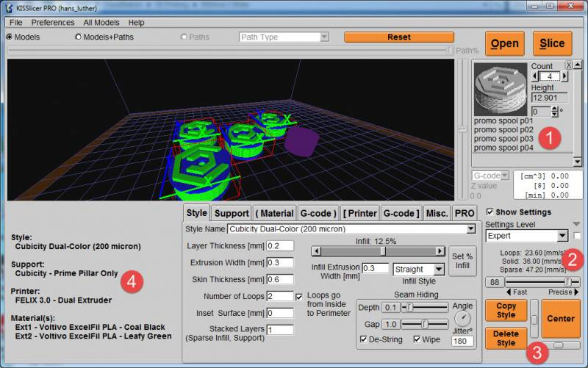This screenshot has height=368, width=588.
Task: Click the Fast/Precise speed slider
Action: click(x=568, y=281)
